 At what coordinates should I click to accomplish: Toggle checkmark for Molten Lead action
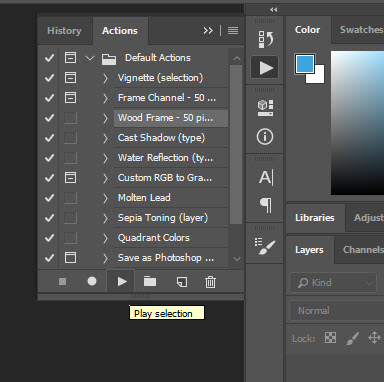(49, 198)
